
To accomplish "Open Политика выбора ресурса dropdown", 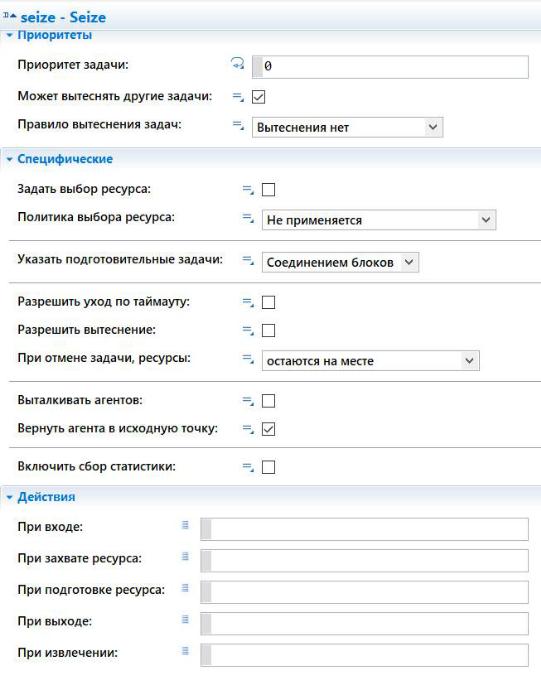I will point(379,220).
